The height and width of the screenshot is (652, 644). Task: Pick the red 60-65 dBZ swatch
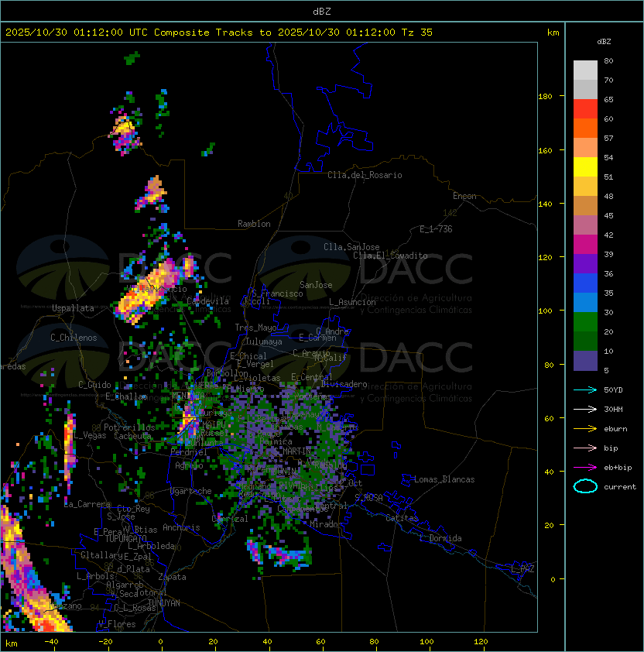pos(585,109)
